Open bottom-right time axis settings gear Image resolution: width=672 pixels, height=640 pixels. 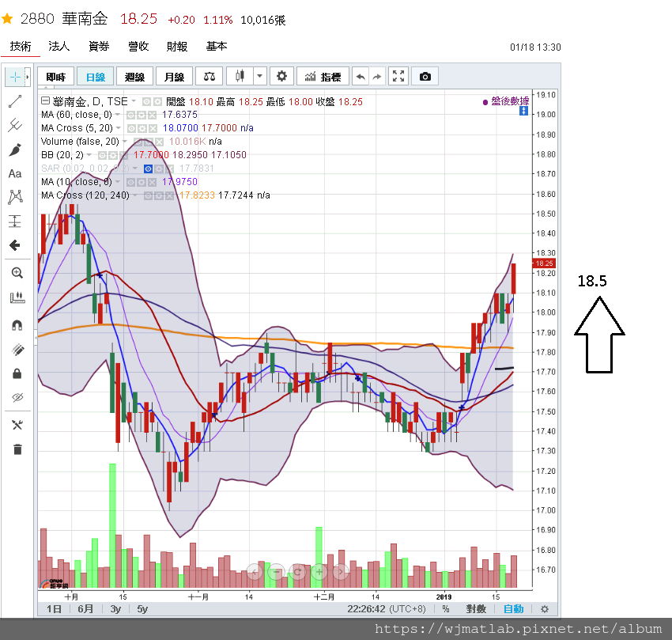click(544, 609)
